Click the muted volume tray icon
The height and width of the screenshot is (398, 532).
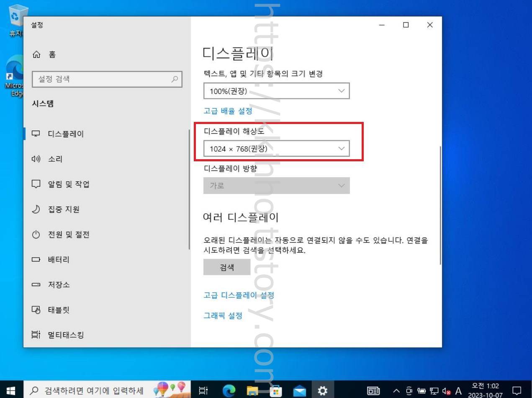[446, 391]
